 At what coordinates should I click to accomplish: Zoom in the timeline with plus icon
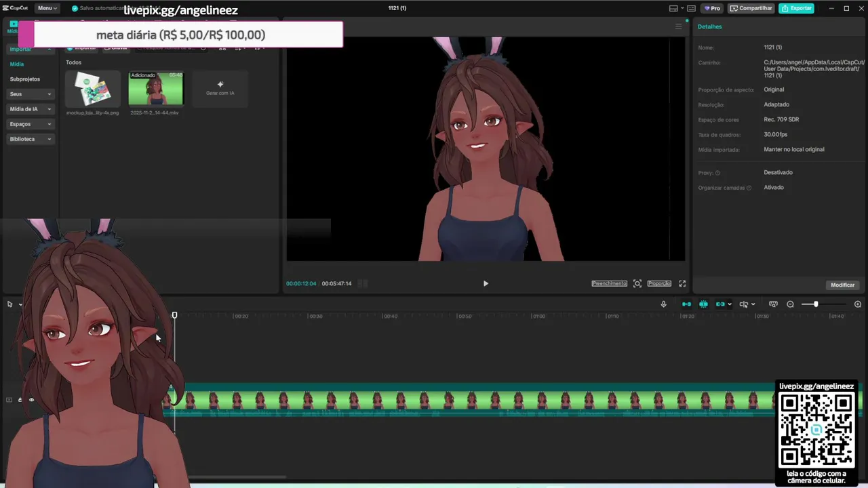[858, 304]
